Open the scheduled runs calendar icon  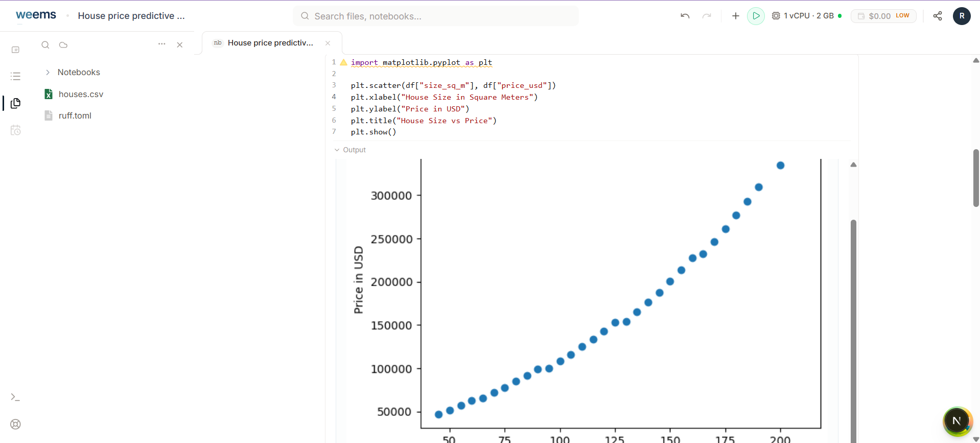pos(15,130)
